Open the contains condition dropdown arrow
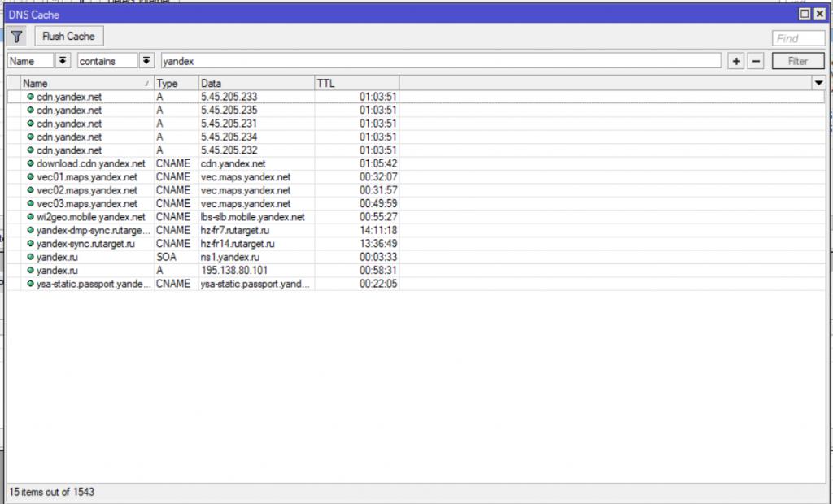 (146, 61)
